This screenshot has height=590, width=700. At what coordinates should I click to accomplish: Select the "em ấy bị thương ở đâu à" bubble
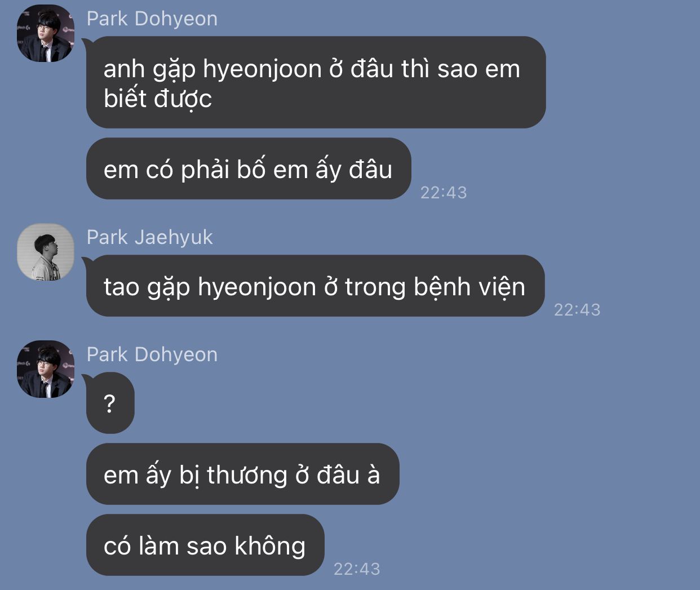click(x=242, y=474)
